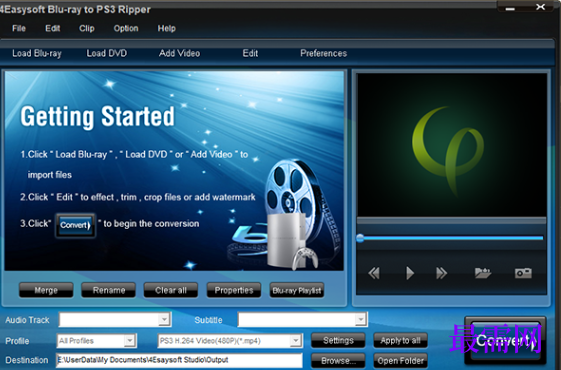Open Preferences from the toolbar
The image size is (561, 370).
[323, 53]
